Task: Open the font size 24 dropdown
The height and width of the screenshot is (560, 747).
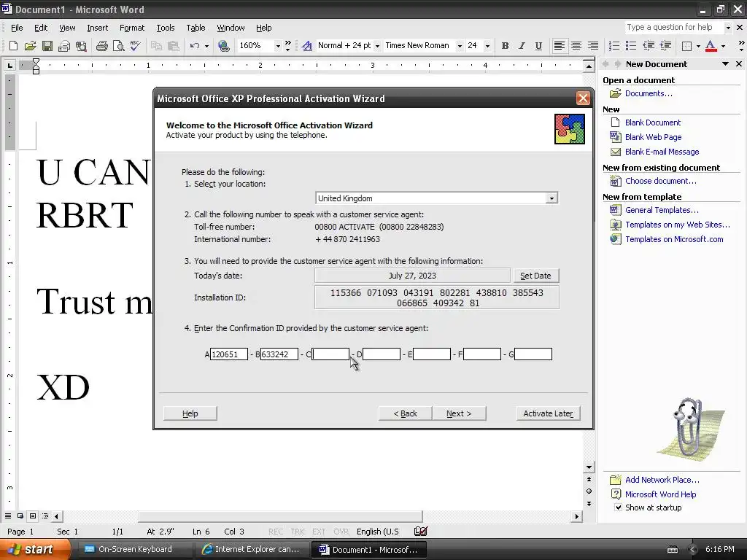Action: coord(487,46)
